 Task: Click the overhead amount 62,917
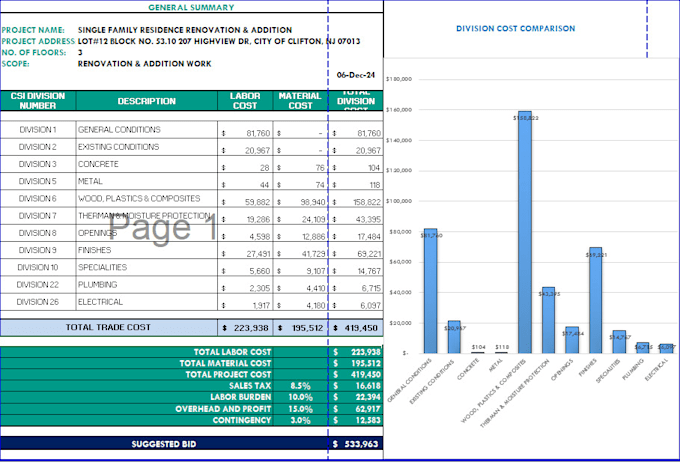pyautogui.click(x=356, y=409)
